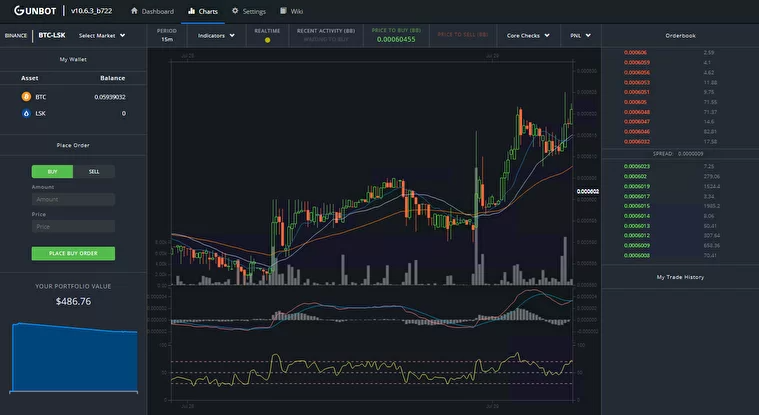This screenshot has width=759, height=415.
Task: Expand the Core Checks dropdown
Action: [528, 35]
